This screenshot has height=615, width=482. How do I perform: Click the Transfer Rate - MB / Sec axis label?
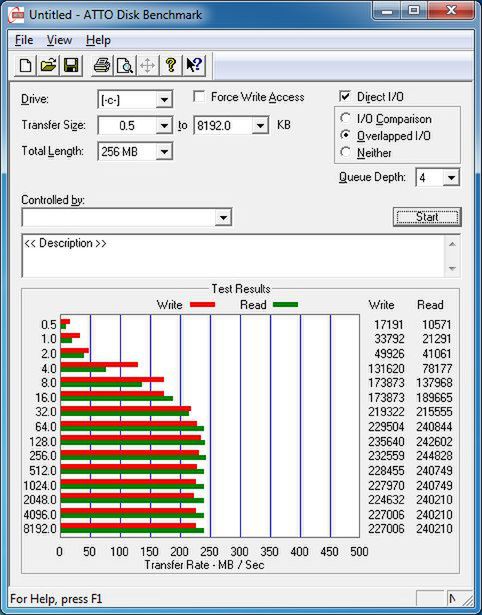tap(204, 565)
